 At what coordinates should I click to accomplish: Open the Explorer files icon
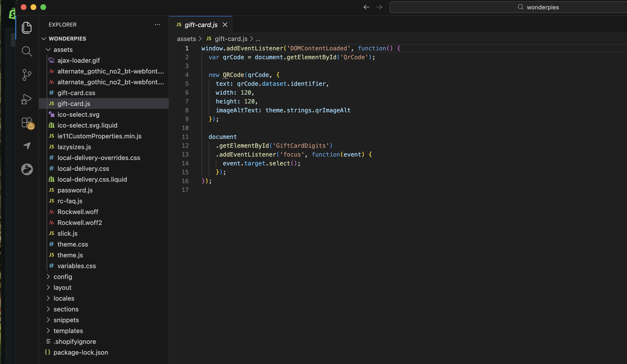pyautogui.click(x=27, y=28)
